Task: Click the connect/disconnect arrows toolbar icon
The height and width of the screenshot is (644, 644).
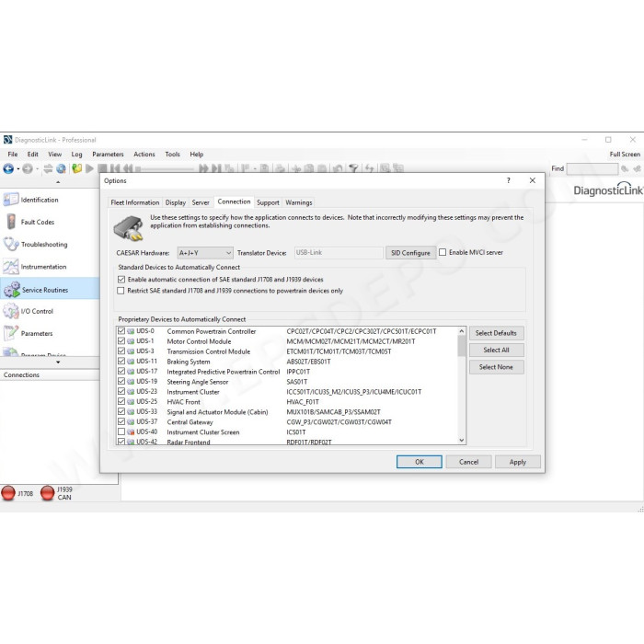Action: [48, 168]
